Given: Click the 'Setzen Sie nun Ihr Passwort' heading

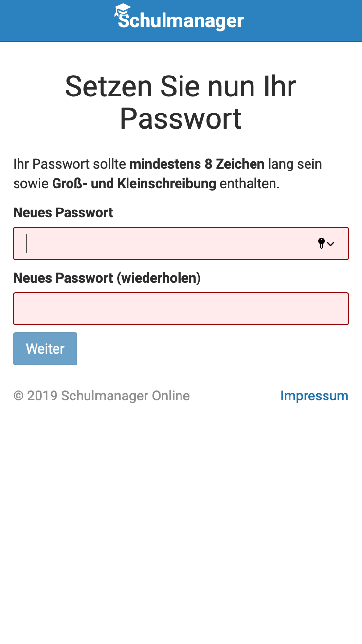Looking at the screenshot, I should click(181, 102).
